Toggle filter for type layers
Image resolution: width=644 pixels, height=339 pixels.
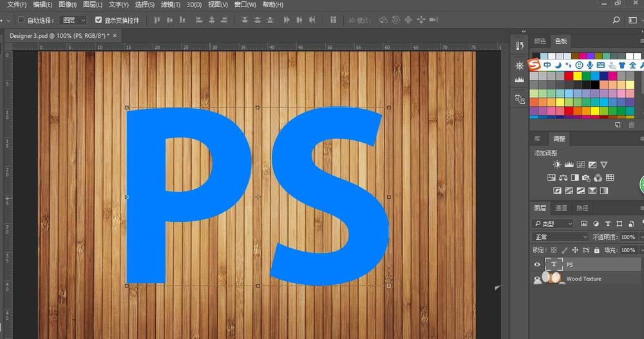pos(608,224)
